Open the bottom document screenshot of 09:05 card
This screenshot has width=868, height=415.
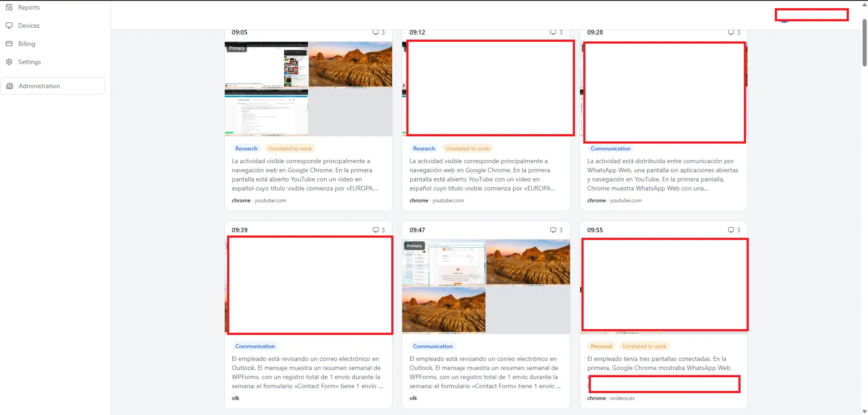266,113
